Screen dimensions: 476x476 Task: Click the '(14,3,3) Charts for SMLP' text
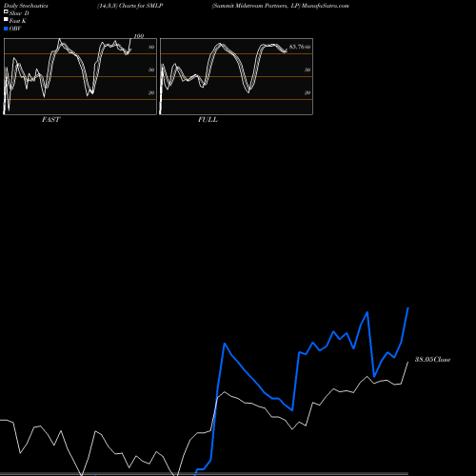pyautogui.click(x=130, y=6)
